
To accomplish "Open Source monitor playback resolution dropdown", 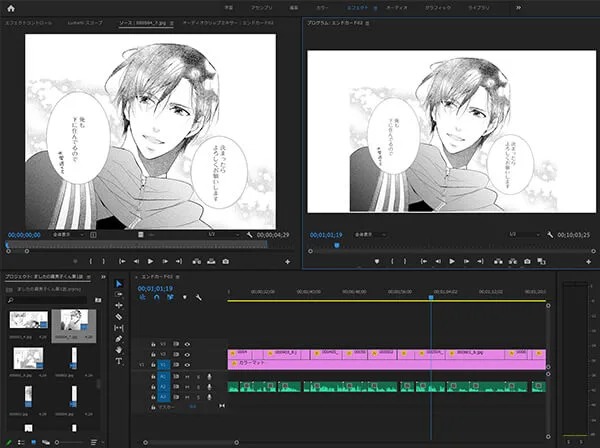I will tap(223, 235).
